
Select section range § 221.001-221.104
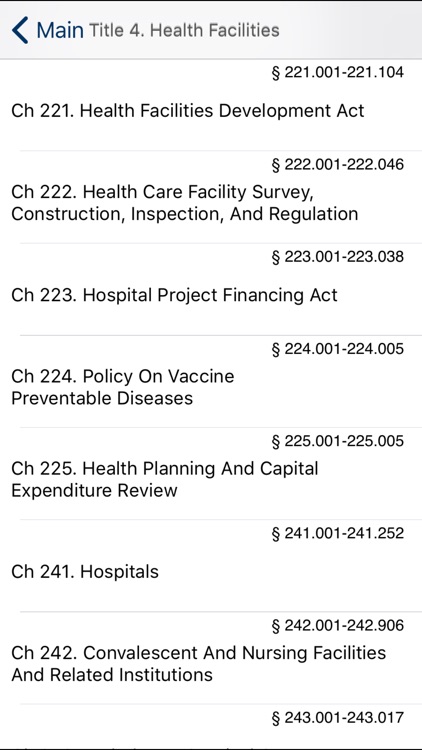pos(337,73)
